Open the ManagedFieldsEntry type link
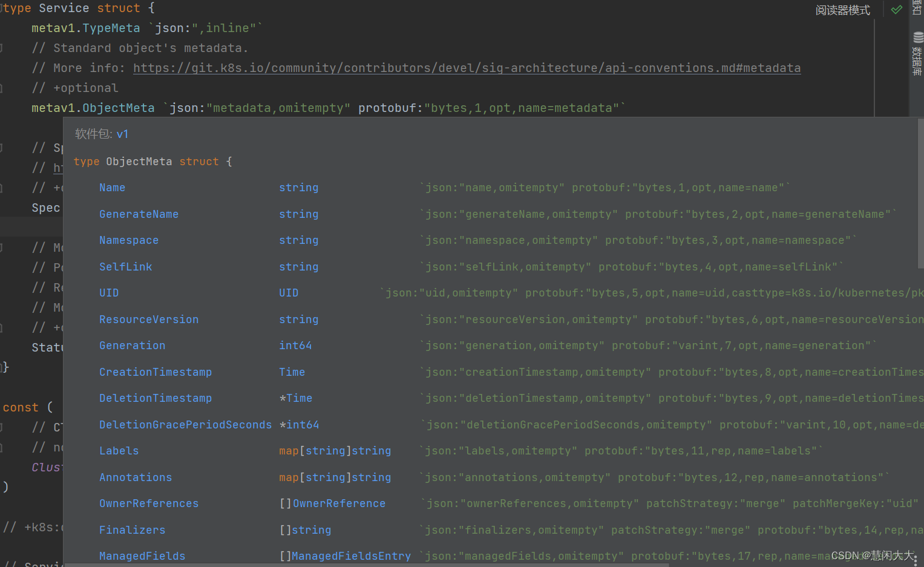 pos(351,556)
